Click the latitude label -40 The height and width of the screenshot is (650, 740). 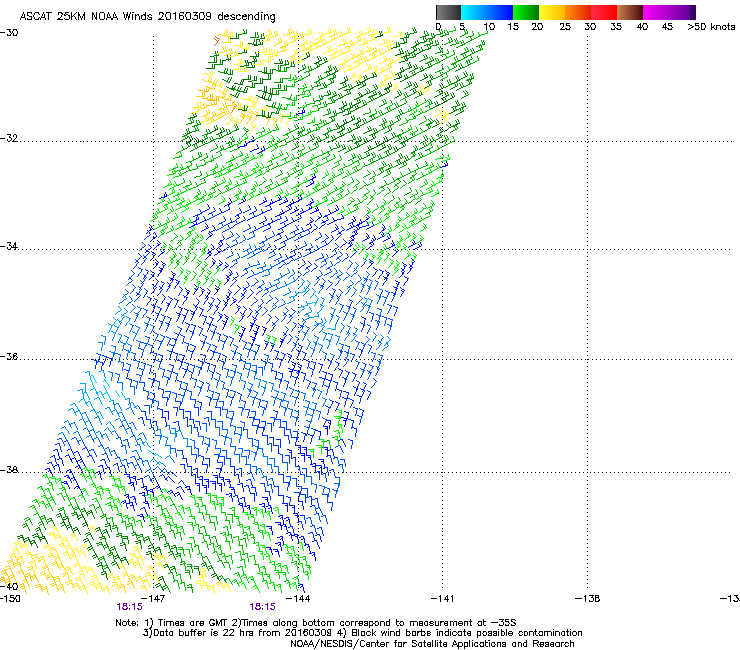pos(9,586)
